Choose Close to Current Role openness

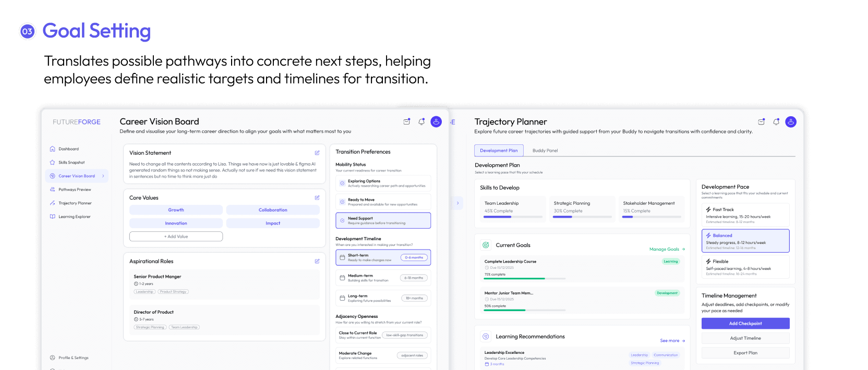383,335
